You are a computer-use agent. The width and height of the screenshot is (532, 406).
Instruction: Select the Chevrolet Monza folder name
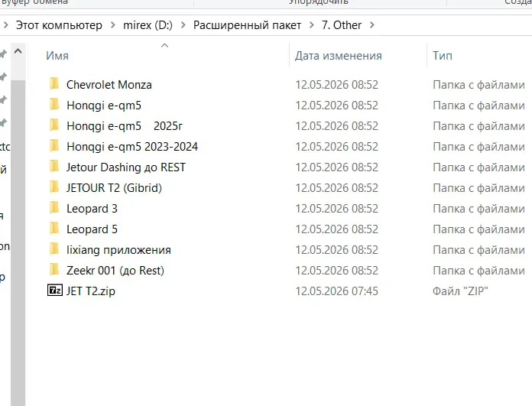tap(109, 85)
